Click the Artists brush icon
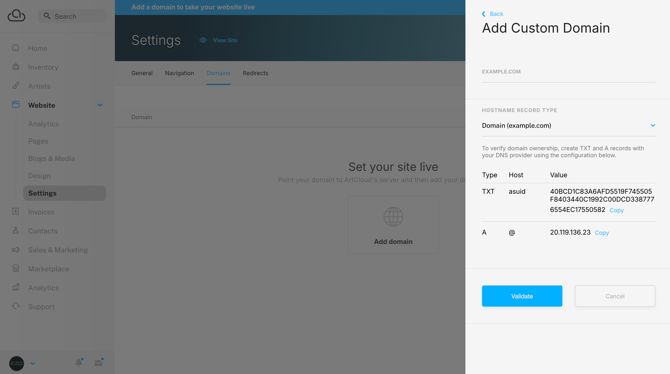670x374 pixels. pyautogui.click(x=16, y=85)
